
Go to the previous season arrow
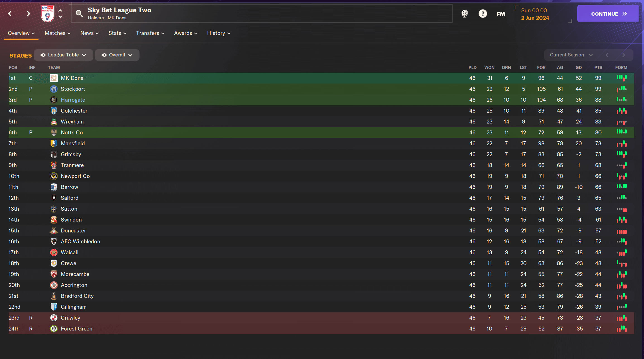(607, 55)
